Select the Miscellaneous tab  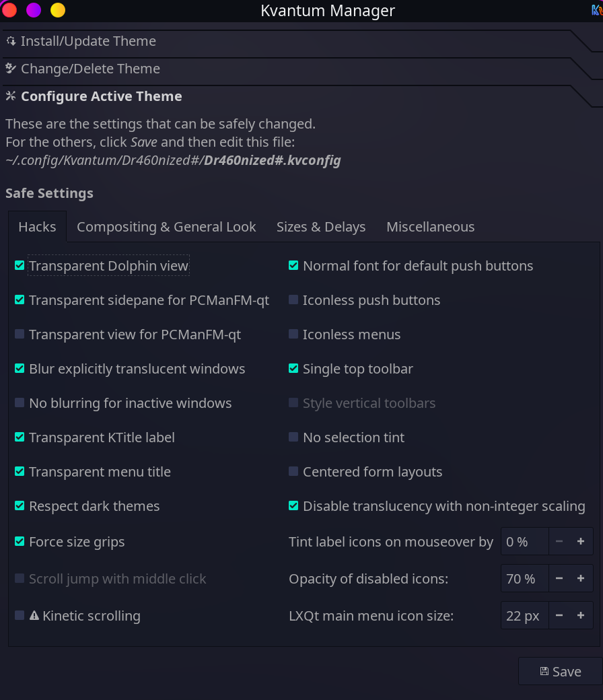[430, 227]
